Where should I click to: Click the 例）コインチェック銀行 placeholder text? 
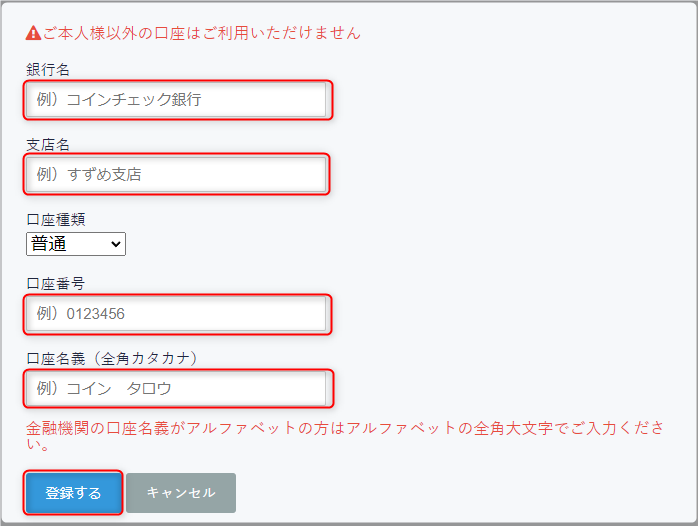[119, 100]
